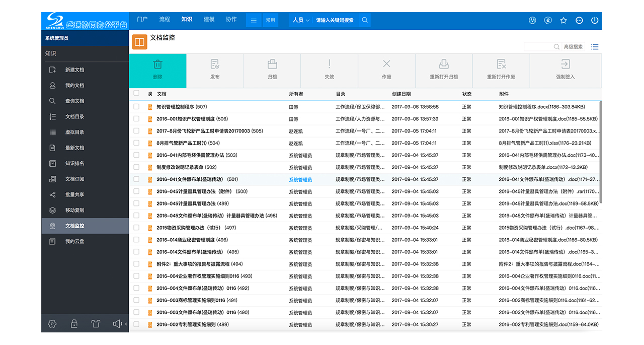This screenshot has width=644, height=345.
Task: Expand the 人员 search type dropdown
Action: point(301,20)
